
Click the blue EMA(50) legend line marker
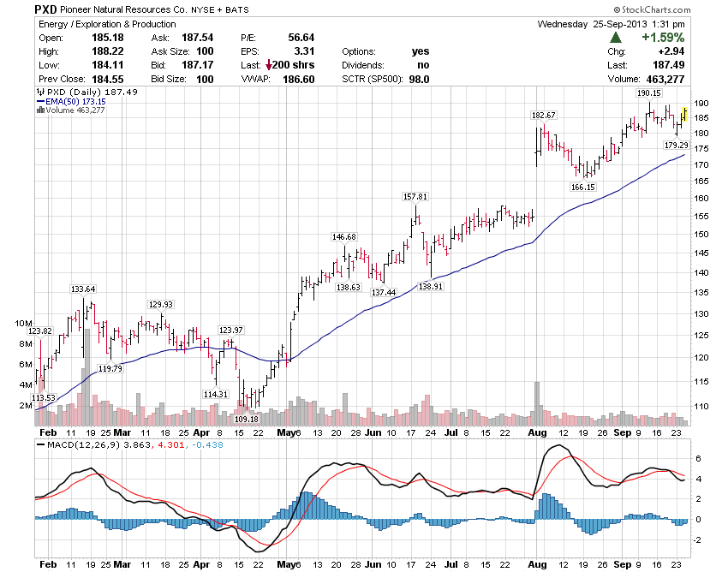40,101
